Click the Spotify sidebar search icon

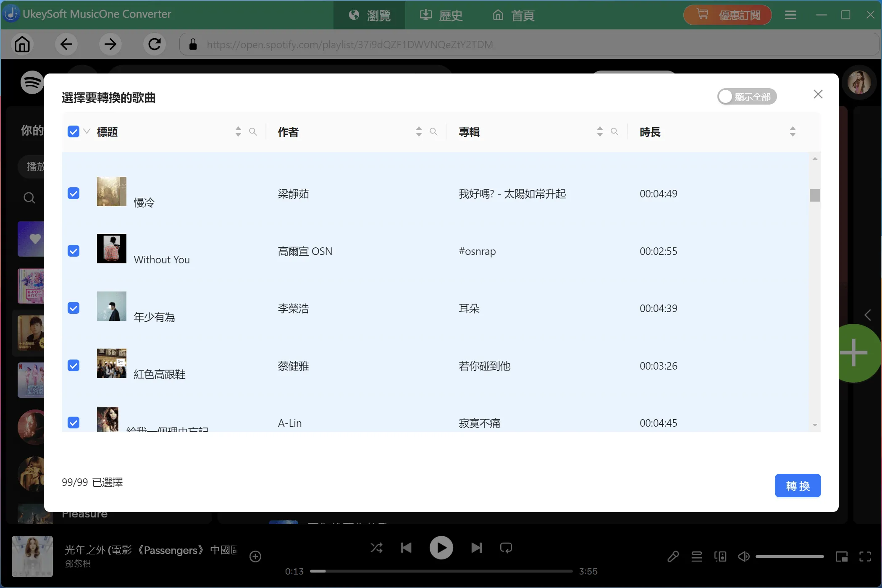pos(29,197)
